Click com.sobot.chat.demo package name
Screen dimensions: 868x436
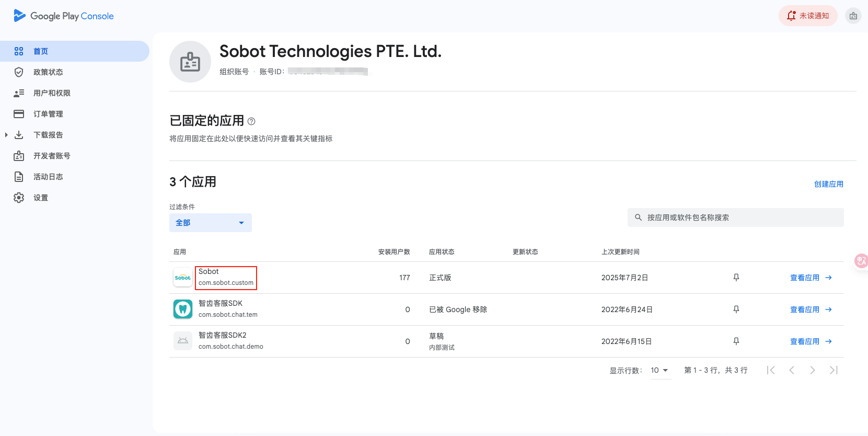[231, 347]
